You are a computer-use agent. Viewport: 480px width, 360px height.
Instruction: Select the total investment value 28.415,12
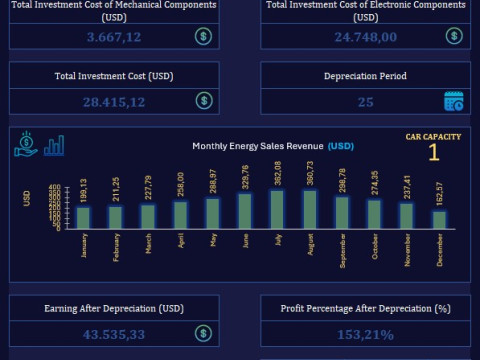114,102
